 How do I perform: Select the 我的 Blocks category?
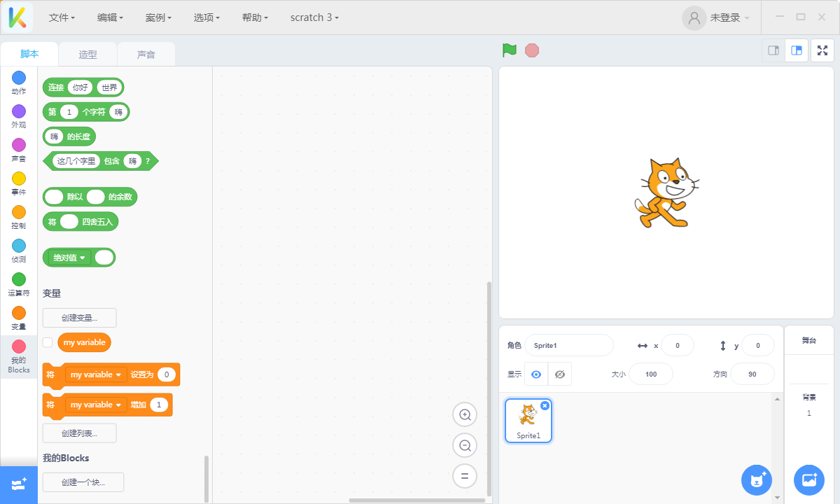(19, 356)
